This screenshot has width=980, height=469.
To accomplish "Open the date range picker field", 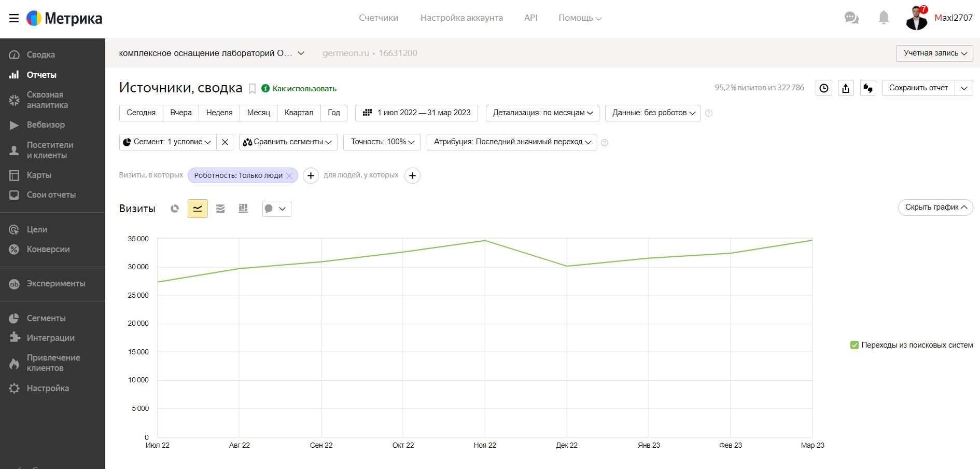I will click(x=416, y=113).
